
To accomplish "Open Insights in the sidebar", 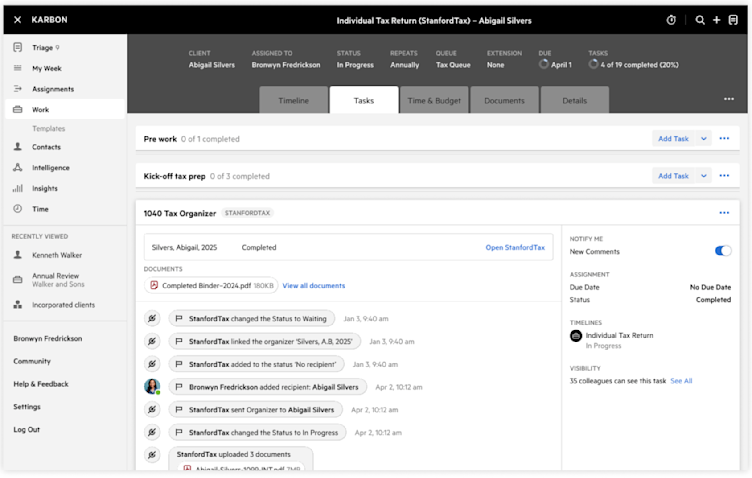I will tap(45, 188).
